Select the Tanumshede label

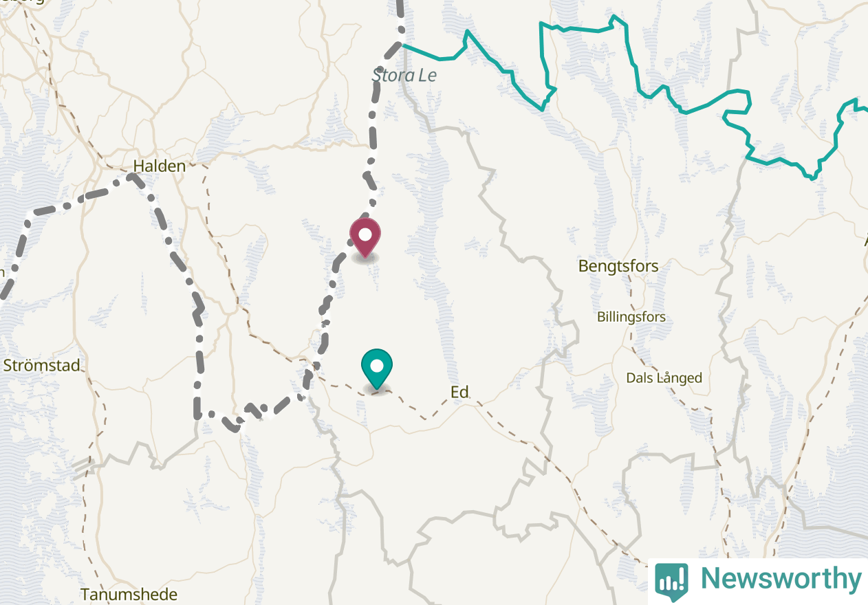(x=129, y=594)
